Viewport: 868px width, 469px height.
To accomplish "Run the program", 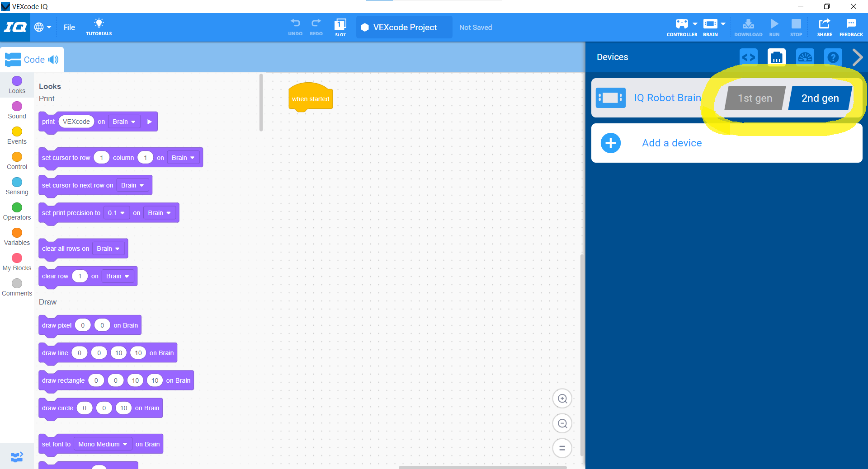I will [774, 26].
